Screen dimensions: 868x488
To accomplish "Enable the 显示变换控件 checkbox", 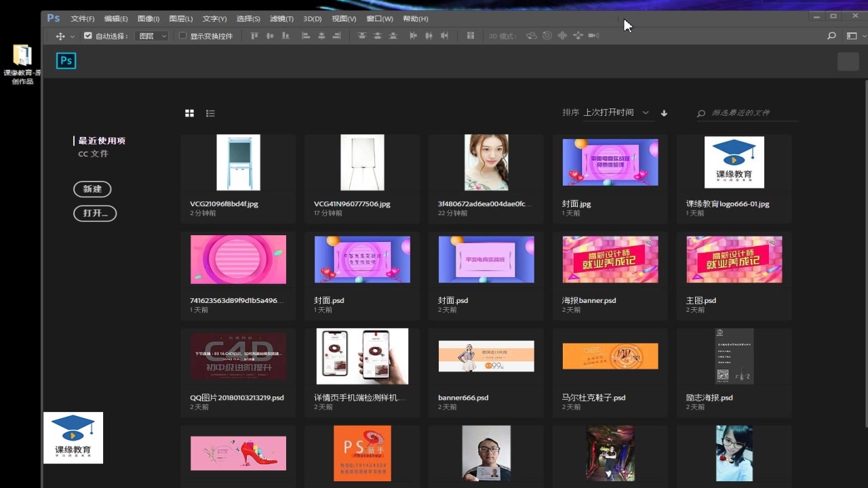I will tap(182, 36).
